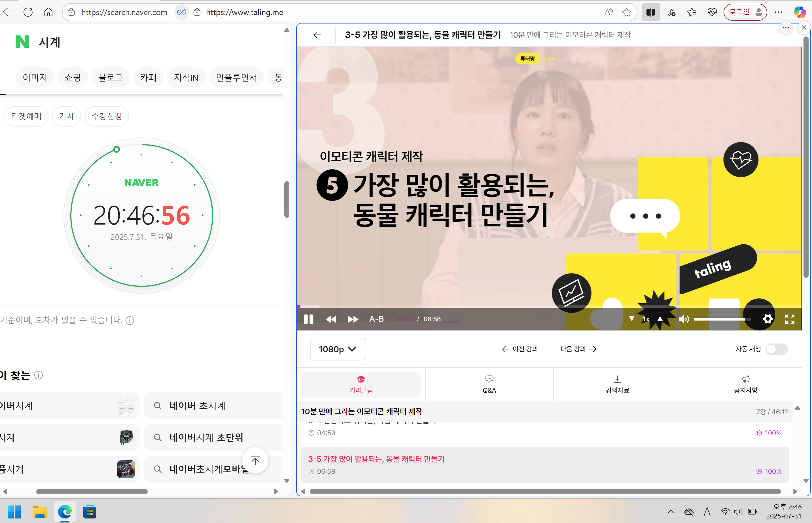Open Microsoft Edge from the taskbar
This screenshot has width=812, height=523.
65,512
